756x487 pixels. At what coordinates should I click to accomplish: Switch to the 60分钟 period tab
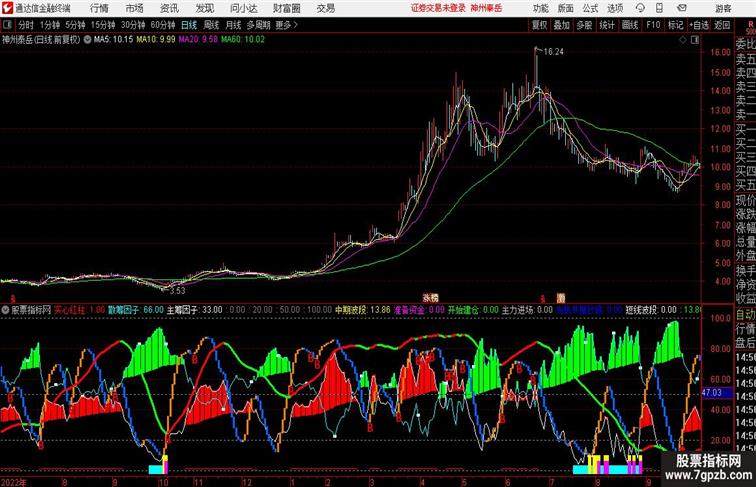tap(163, 25)
